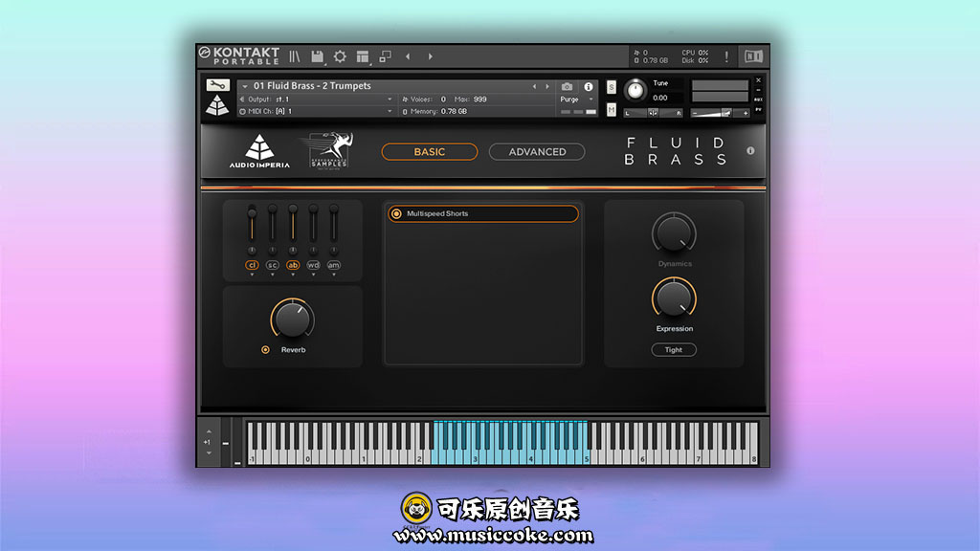Click the Tune knob
The height and width of the screenshot is (551, 980).
[x=635, y=91]
